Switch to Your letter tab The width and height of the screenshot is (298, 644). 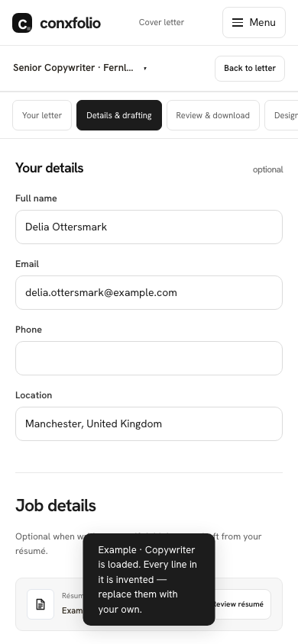point(42,115)
